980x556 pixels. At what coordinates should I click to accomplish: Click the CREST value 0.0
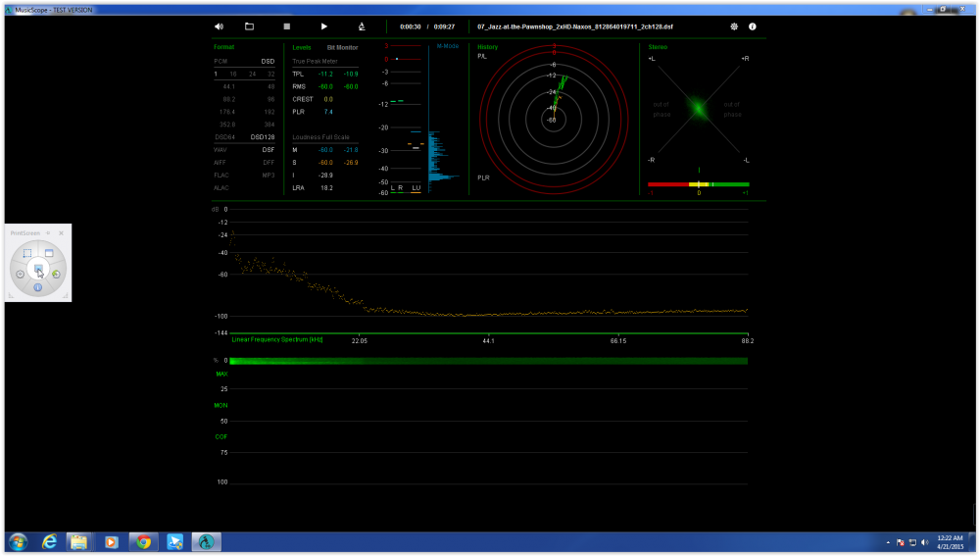click(x=328, y=99)
